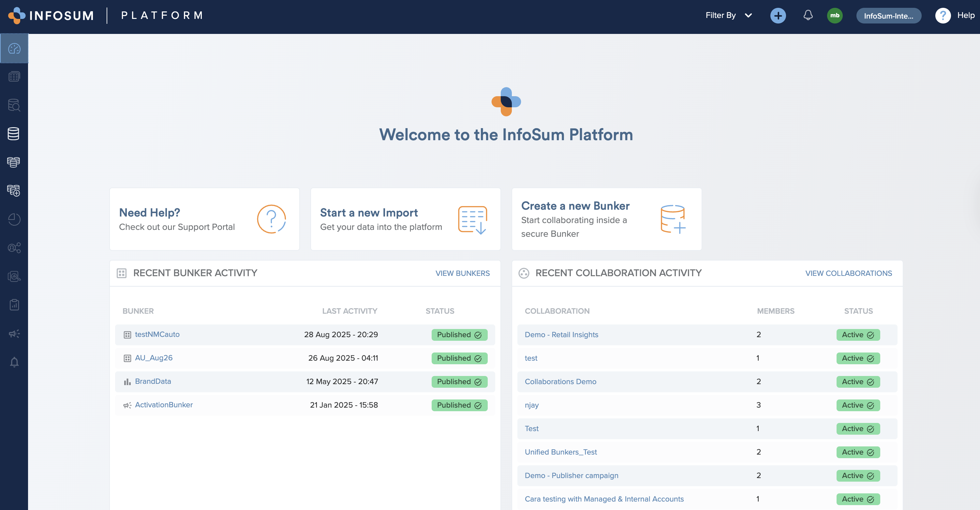Select the sidebar magnifier over chart icon
This screenshot has height=510, width=980.
14,276
